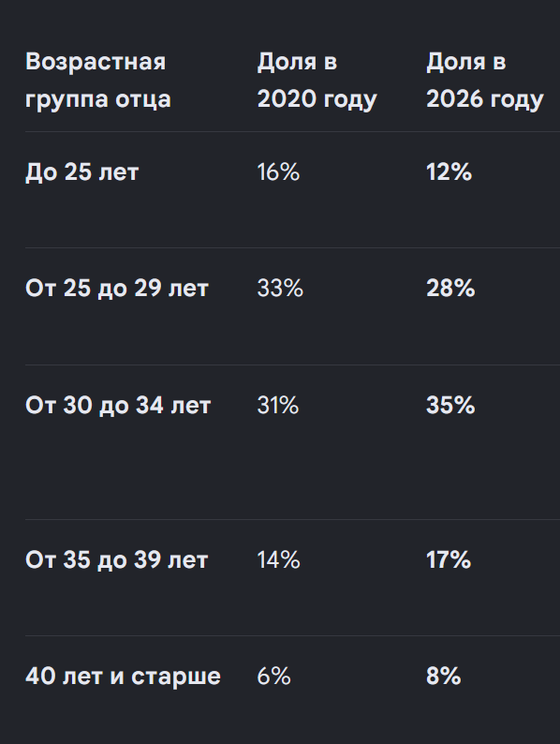The height and width of the screenshot is (744, 560).
Task: Click the 8% cell in 2026 column
Action: (443, 676)
